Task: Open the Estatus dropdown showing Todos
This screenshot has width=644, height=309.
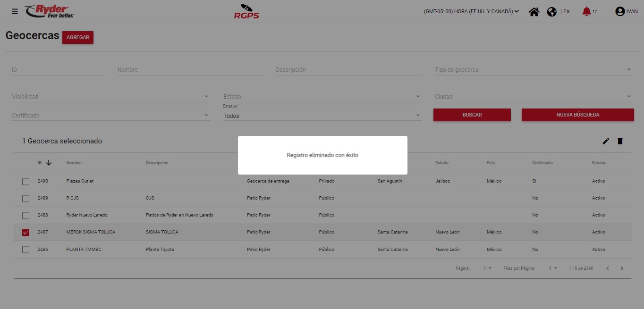Action: click(x=322, y=116)
